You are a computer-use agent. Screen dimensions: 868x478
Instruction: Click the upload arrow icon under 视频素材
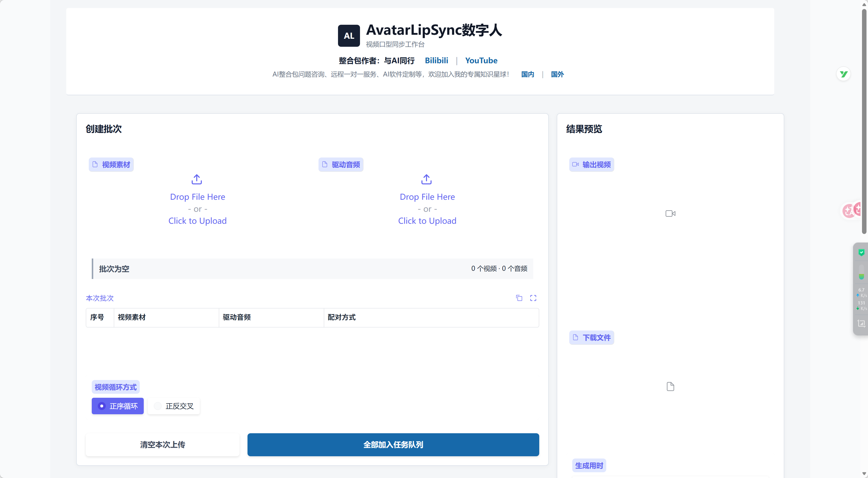coord(197,179)
